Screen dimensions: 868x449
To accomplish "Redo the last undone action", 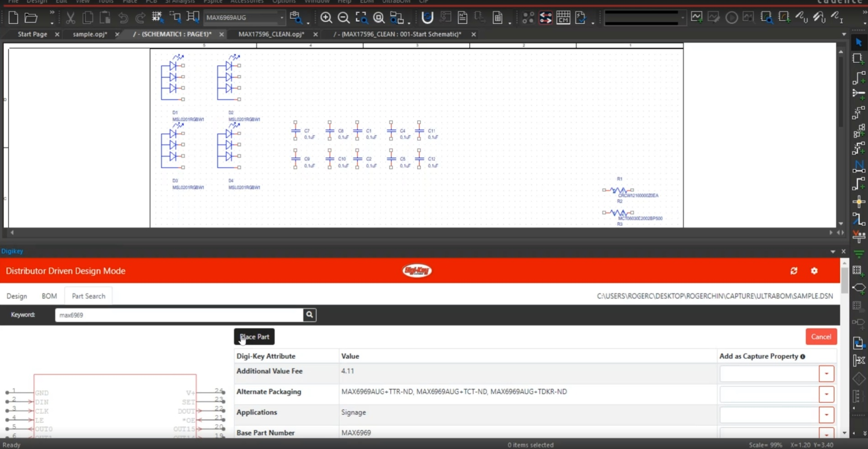I will (140, 18).
